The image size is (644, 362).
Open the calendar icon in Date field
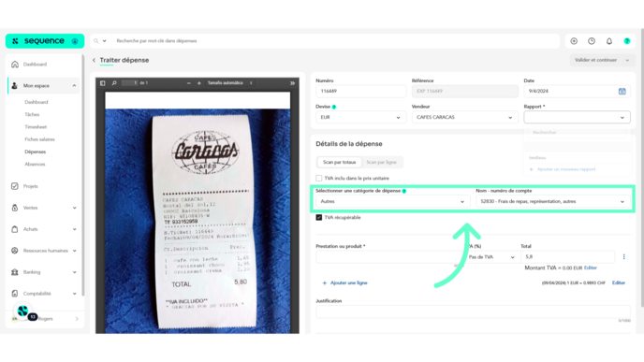(622, 91)
